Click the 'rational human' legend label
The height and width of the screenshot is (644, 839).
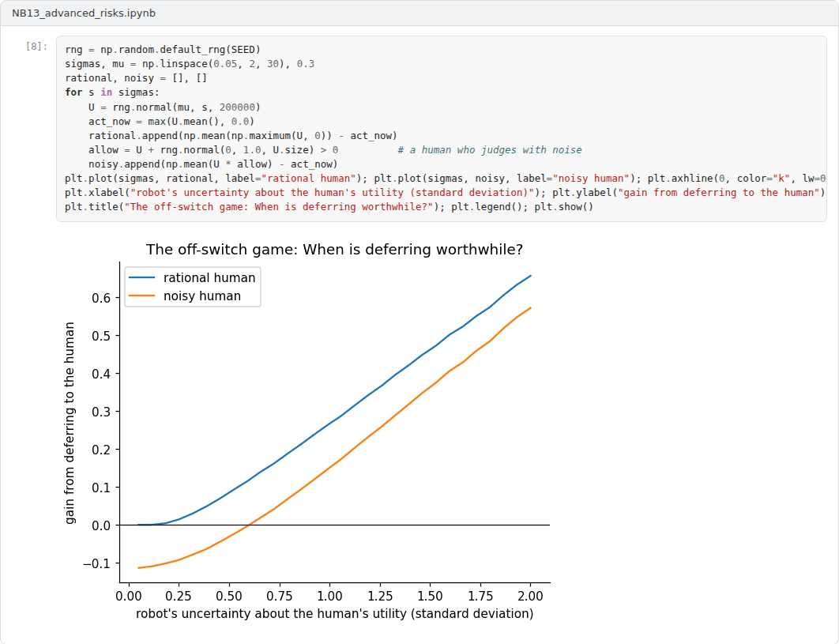(209, 278)
